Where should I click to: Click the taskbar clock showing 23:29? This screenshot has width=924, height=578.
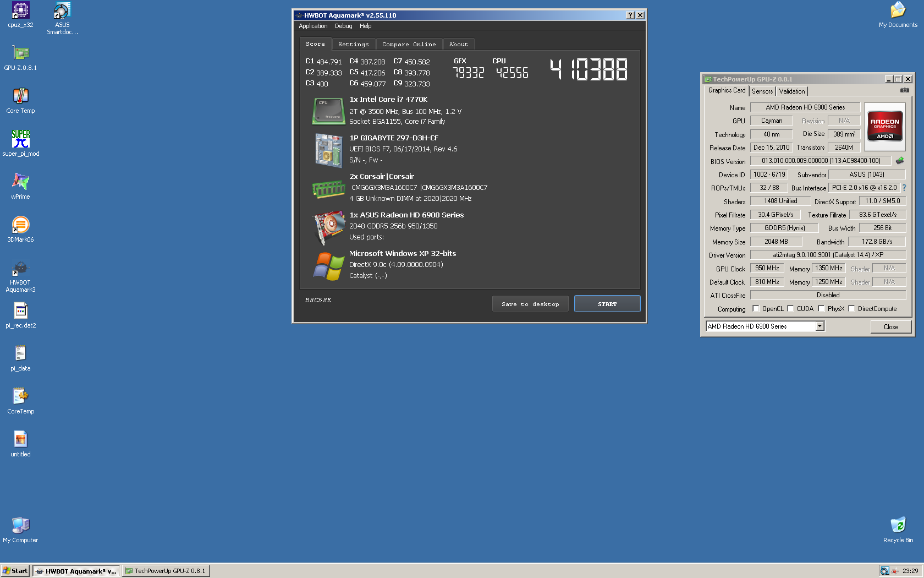910,571
